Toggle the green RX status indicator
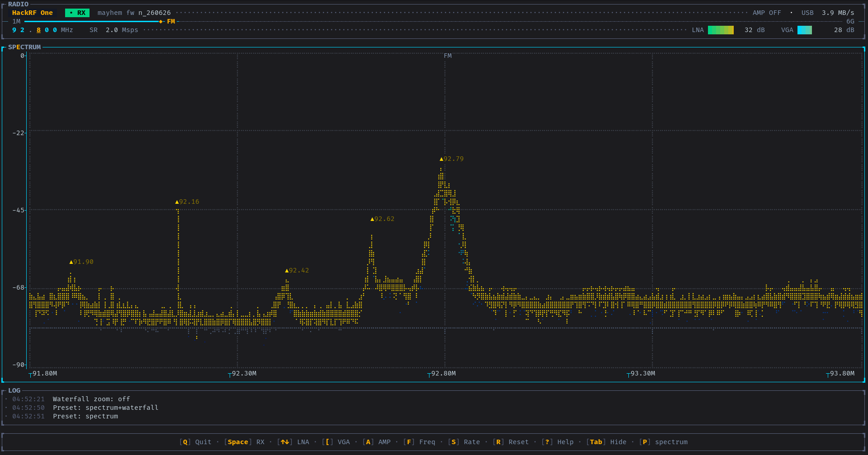The width and height of the screenshot is (868, 455). click(77, 13)
